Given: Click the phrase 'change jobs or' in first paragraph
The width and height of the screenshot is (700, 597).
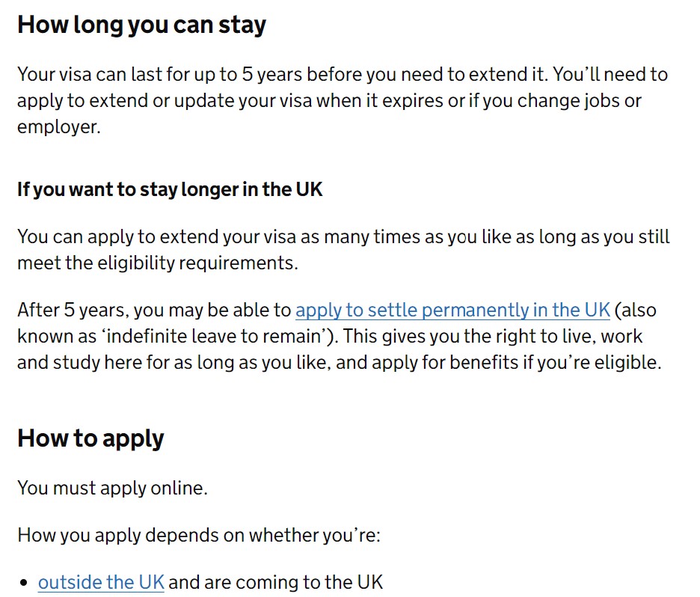Looking at the screenshot, I should click(x=580, y=101).
